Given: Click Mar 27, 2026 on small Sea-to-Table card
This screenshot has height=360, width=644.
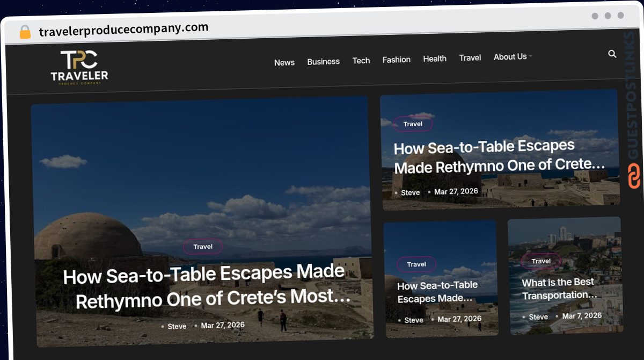Looking at the screenshot, I should coord(459,319).
